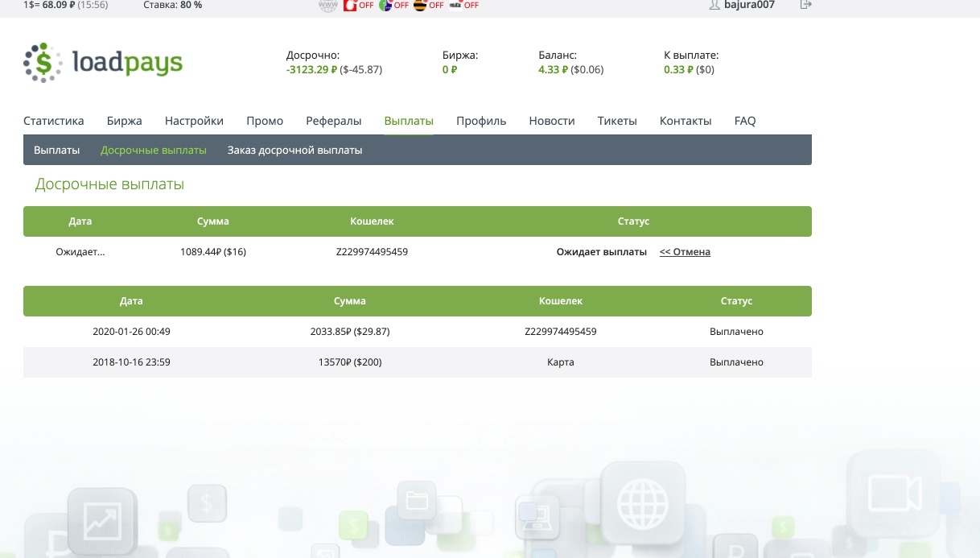Click the date 2020-01-26 00:49
The width and height of the screenshot is (980, 558).
click(131, 332)
